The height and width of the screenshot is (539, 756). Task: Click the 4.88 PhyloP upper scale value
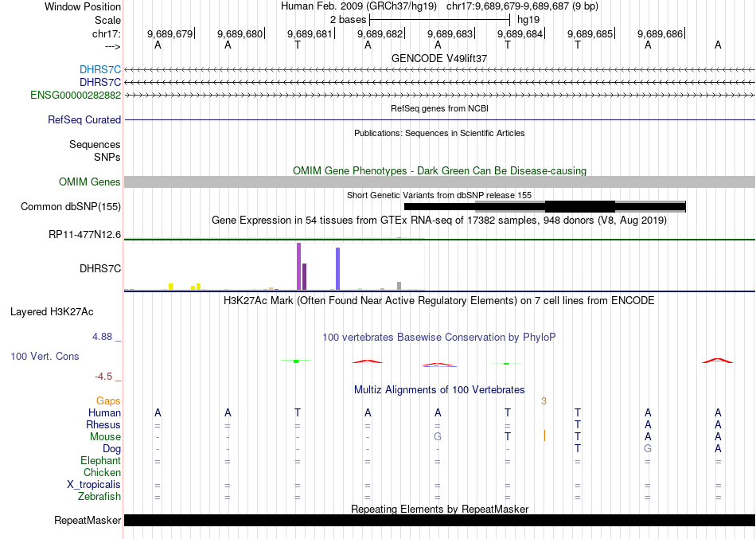[102, 336]
